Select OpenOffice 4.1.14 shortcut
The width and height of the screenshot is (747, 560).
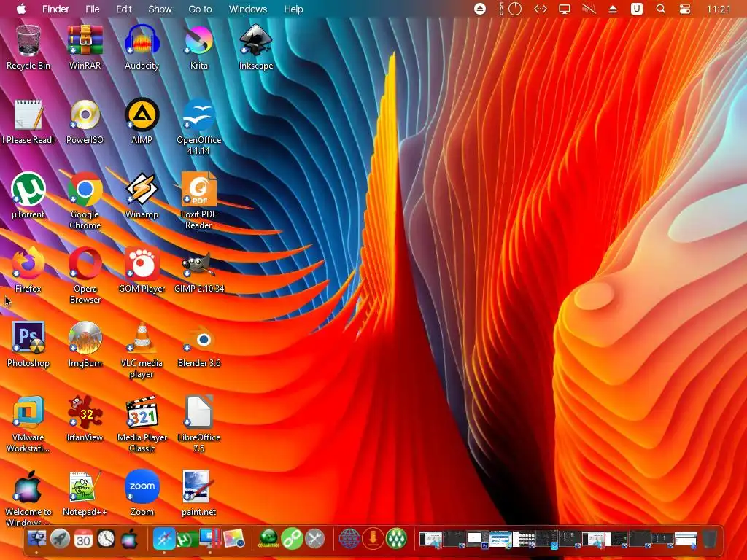[198, 126]
